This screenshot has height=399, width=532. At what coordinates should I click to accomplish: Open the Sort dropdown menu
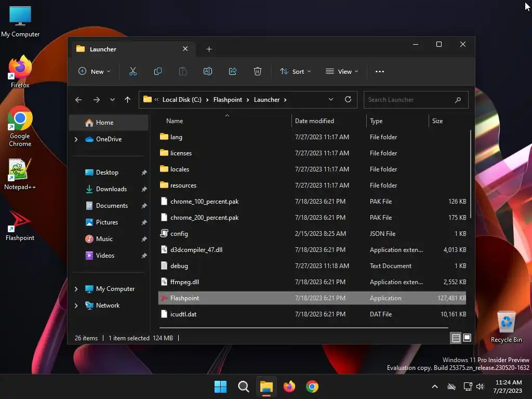click(x=295, y=72)
